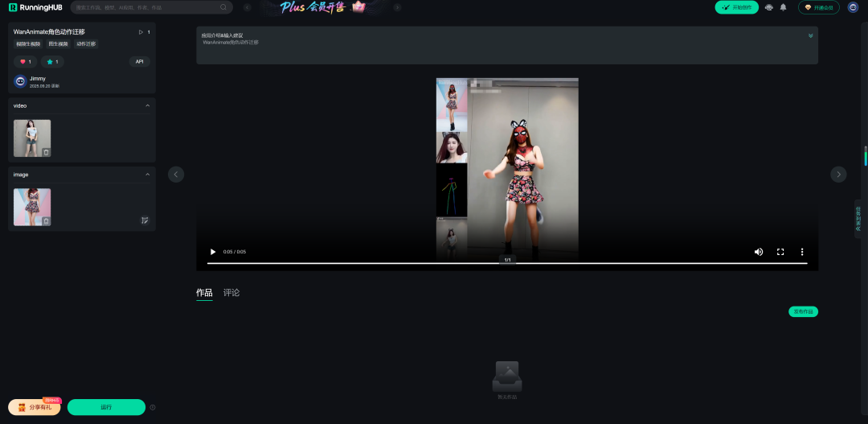Click the 1/1 page indicator
Screen dimensions: 868x424
[508, 259]
